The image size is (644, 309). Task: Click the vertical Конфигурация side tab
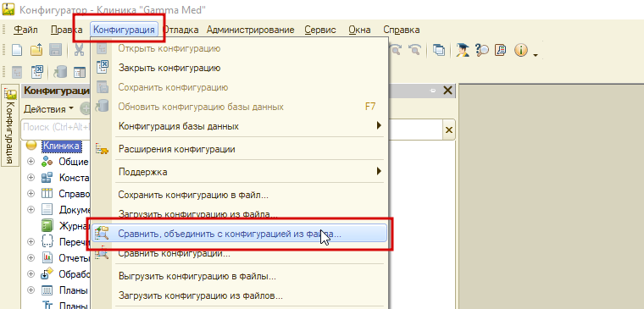[11, 125]
